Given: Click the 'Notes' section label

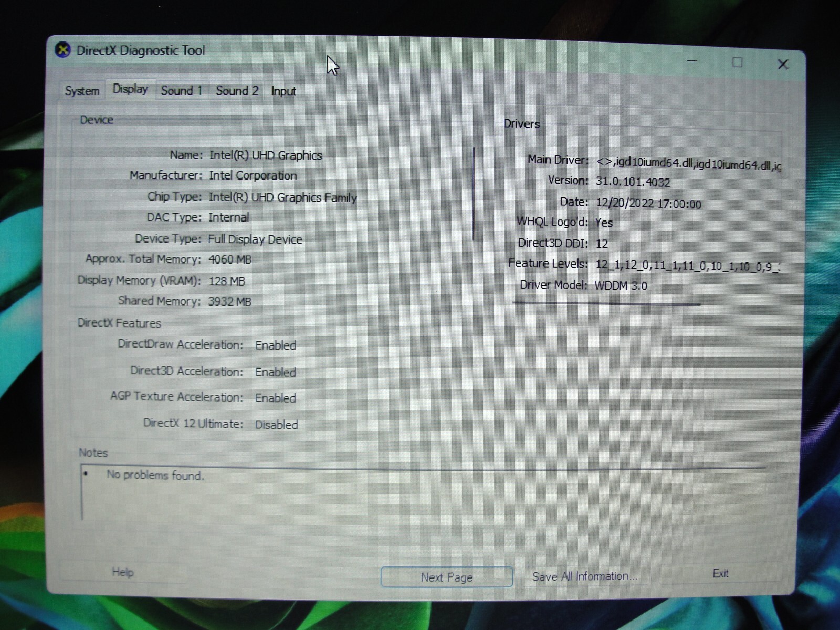Looking at the screenshot, I should point(93,453).
